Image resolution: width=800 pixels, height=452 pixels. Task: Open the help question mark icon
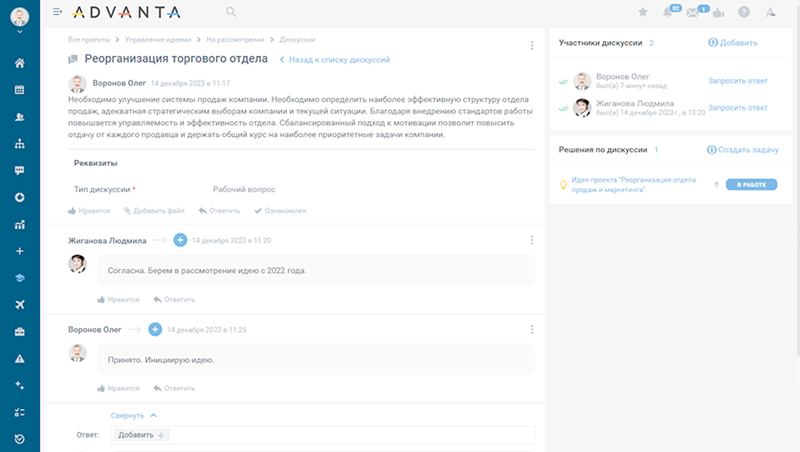(743, 12)
